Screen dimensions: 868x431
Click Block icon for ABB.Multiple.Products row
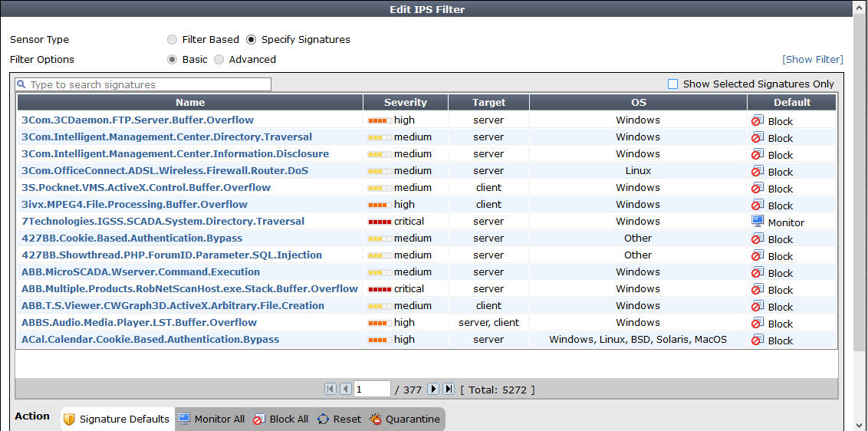(758, 288)
